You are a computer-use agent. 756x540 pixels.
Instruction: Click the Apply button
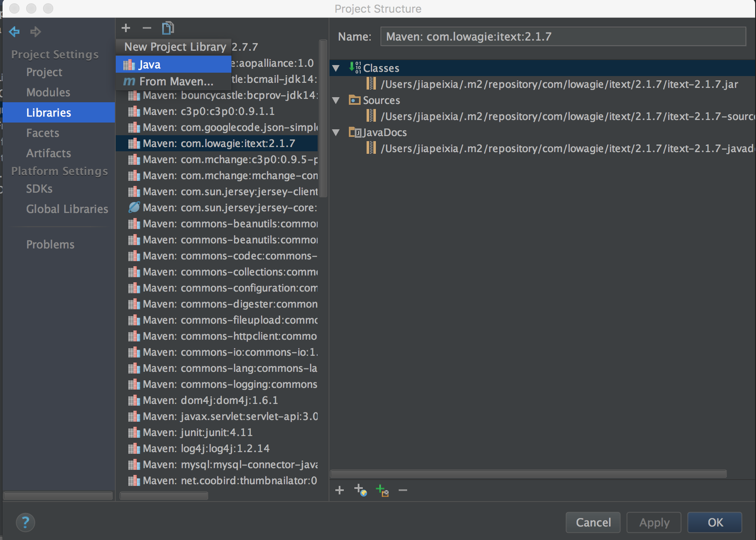[654, 522]
